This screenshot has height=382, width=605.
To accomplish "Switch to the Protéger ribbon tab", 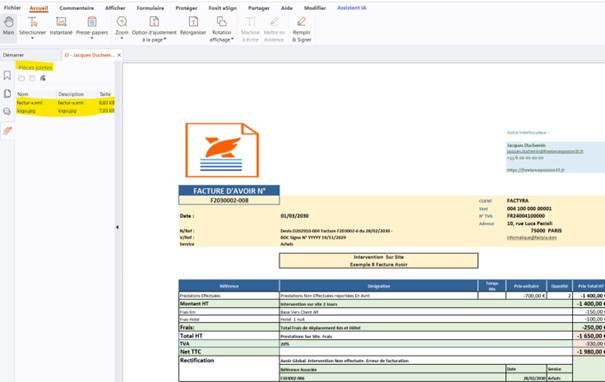I will click(186, 8).
